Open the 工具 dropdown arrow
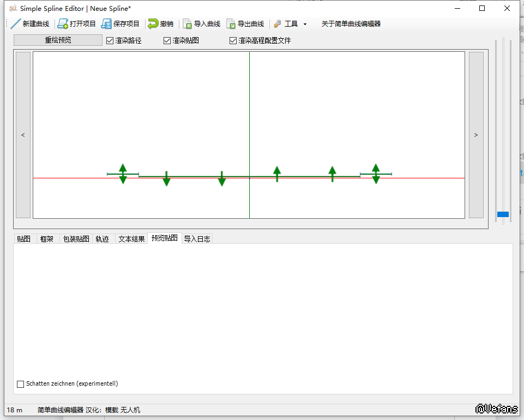Image resolution: width=524 pixels, height=420 pixels. pos(305,24)
